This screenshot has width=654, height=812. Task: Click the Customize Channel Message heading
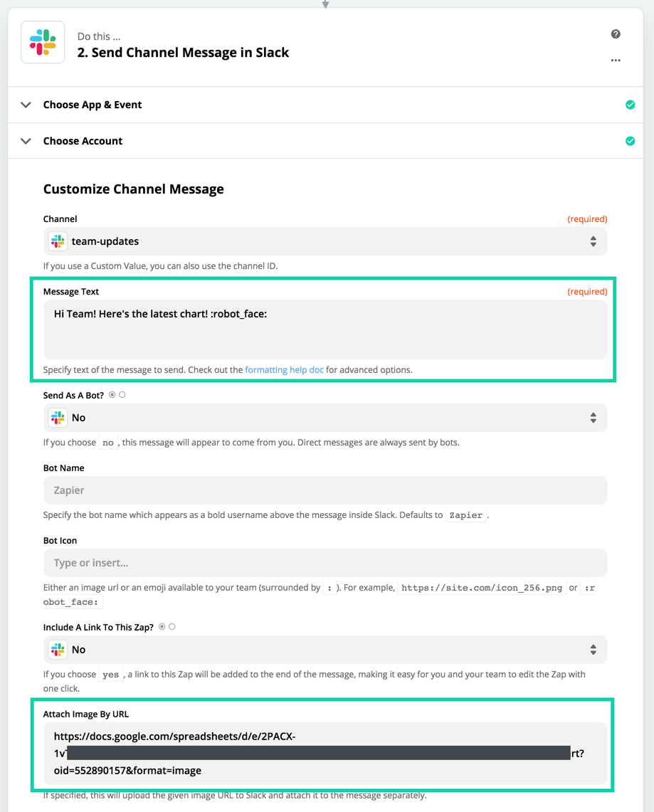pos(134,189)
